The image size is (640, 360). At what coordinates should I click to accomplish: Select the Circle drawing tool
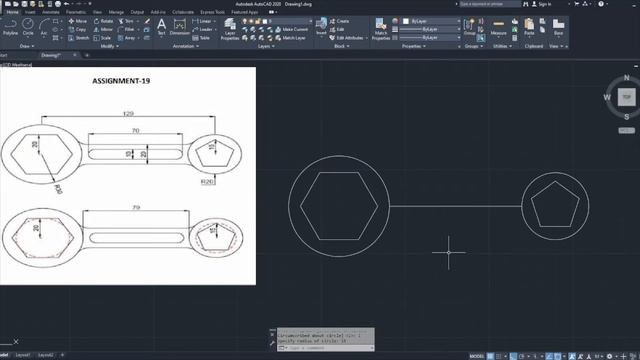(x=28, y=27)
